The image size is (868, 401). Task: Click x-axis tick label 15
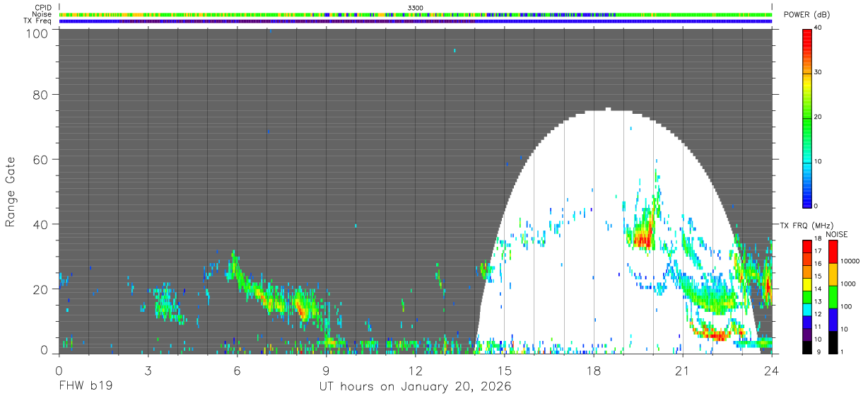click(x=504, y=370)
